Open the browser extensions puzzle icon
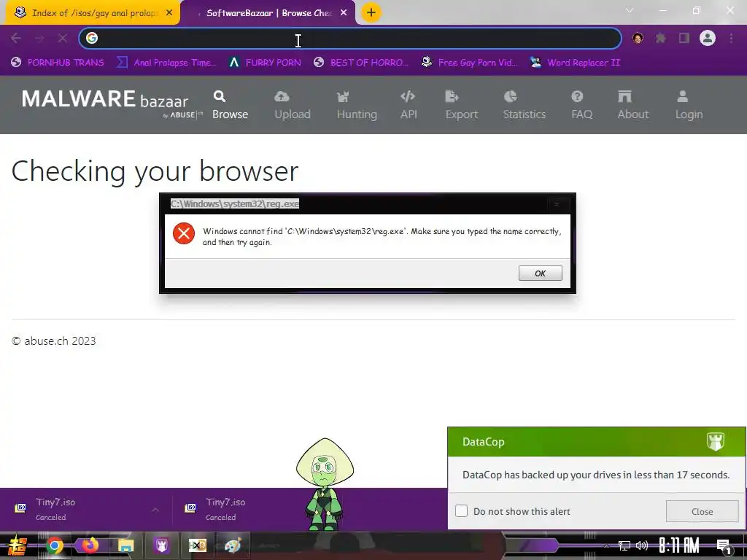This screenshot has width=747, height=560. [x=661, y=38]
